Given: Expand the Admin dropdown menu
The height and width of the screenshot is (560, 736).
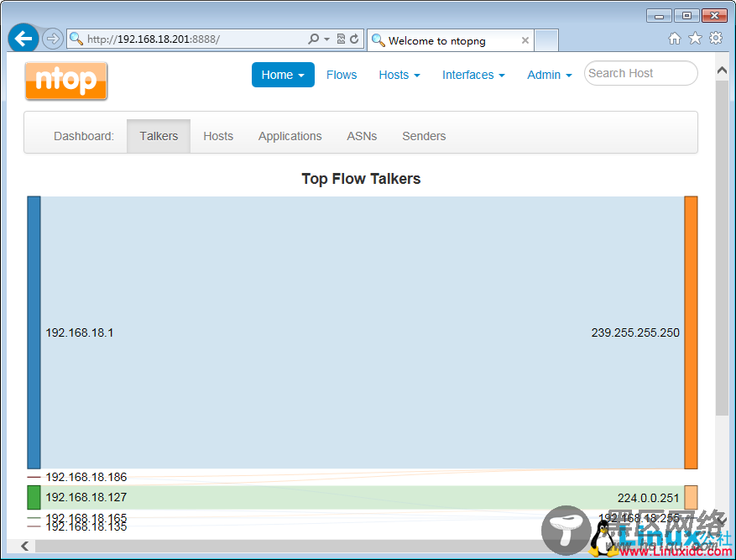Looking at the screenshot, I should (549, 75).
